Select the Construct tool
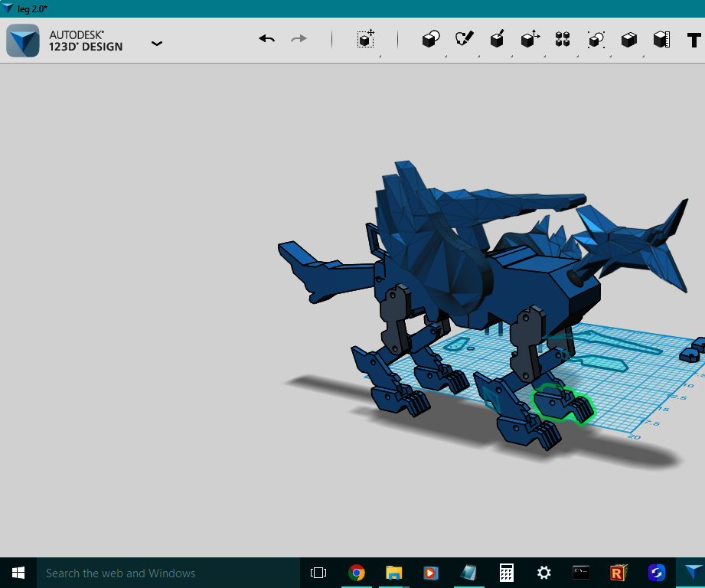The width and height of the screenshot is (705, 588). tap(496, 38)
